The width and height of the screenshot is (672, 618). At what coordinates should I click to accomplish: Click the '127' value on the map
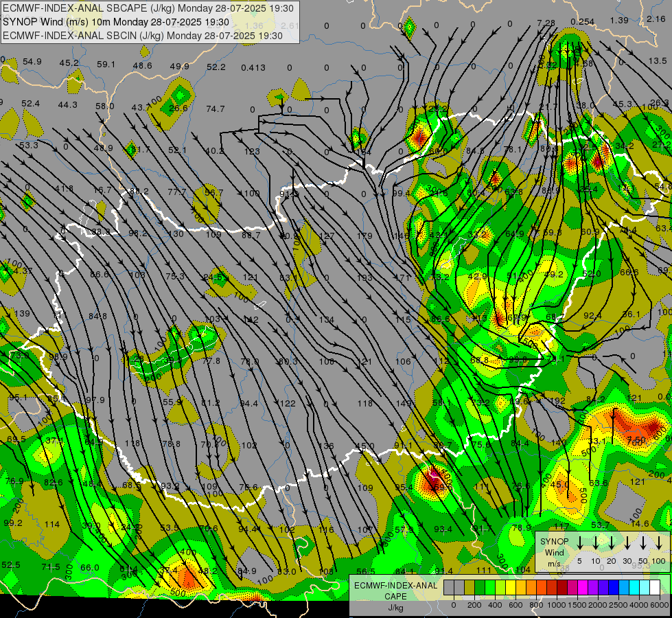click(327, 236)
